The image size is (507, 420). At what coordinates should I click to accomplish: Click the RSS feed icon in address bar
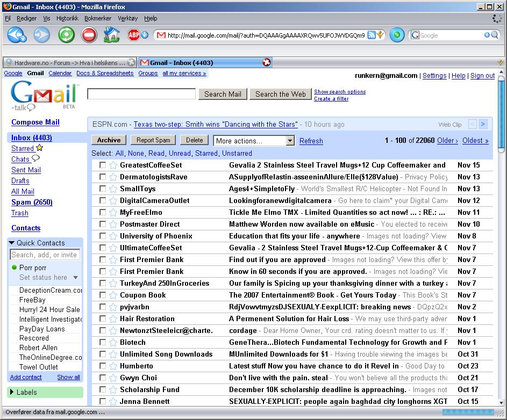click(372, 35)
